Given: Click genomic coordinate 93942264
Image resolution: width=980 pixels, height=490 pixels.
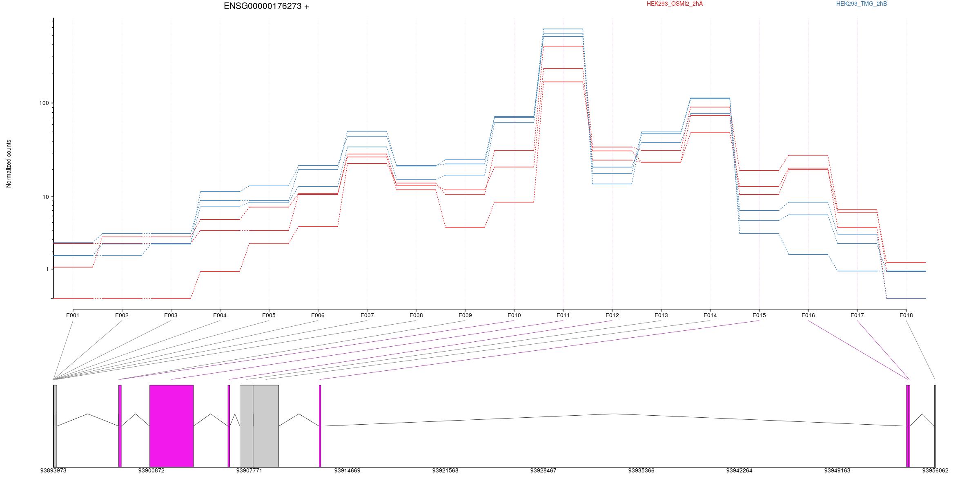Looking at the screenshot, I should pyautogui.click(x=739, y=470).
